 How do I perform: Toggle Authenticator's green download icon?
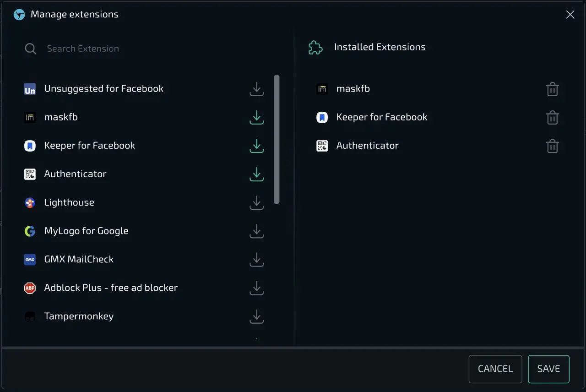coord(256,174)
